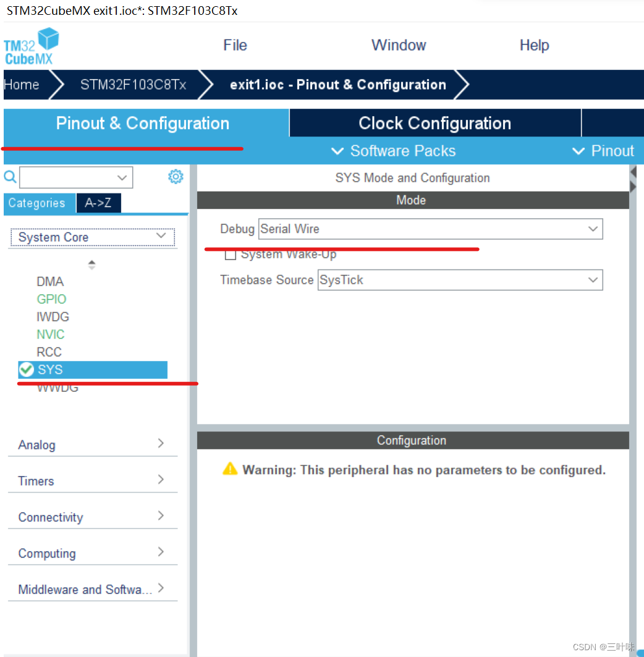Go to the Home breadcrumb
This screenshot has height=657, width=644.
click(22, 85)
